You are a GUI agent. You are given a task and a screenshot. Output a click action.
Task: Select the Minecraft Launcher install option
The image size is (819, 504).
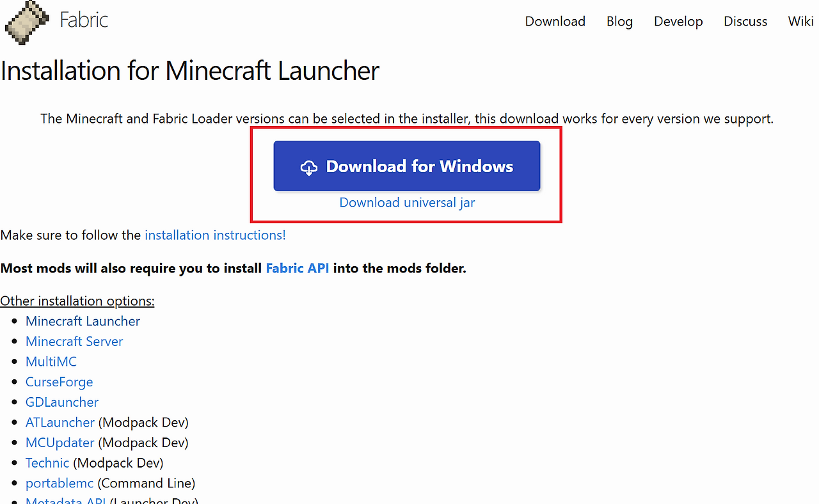click(83, 321)
